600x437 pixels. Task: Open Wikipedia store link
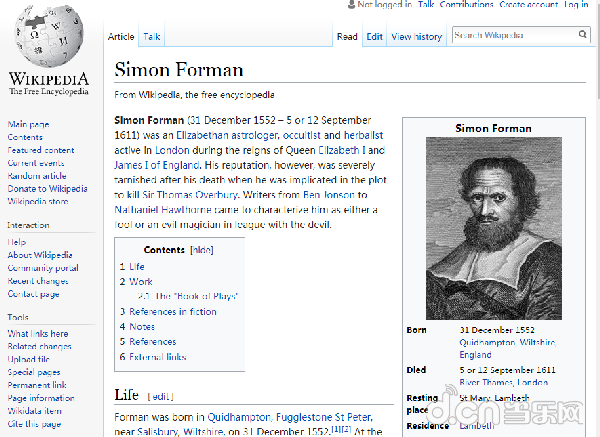click(x=38, y=201)
